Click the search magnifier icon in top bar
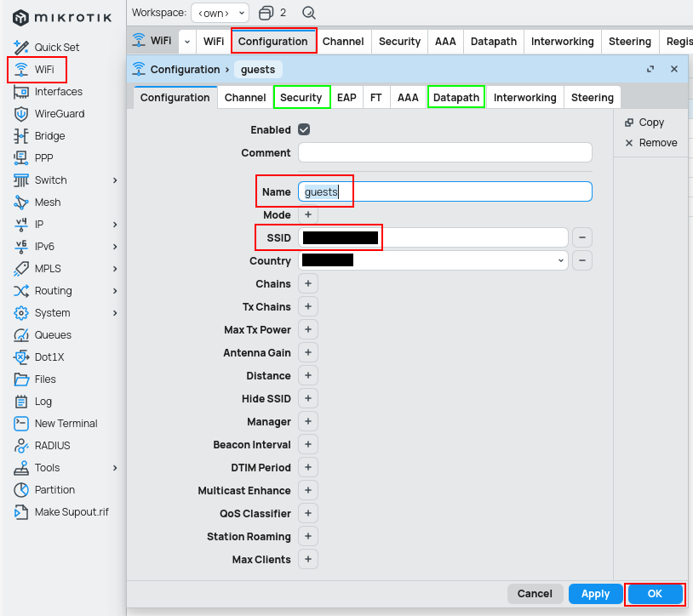The height and width of the screenshot is (616, 693). [308, 13]
